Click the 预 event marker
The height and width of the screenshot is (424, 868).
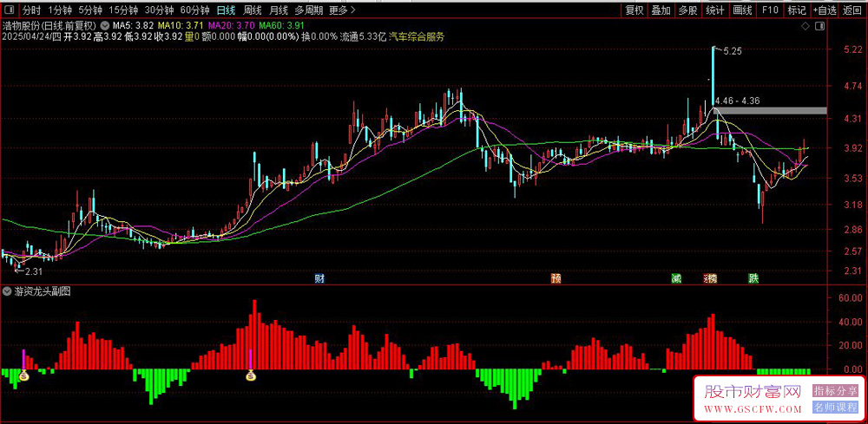(556, 278)
